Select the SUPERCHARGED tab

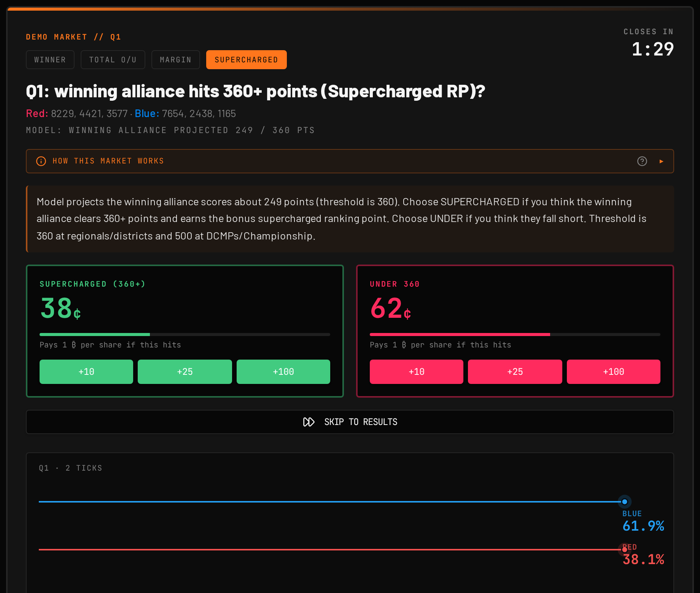pyautogui.click(x=247, y=60)
